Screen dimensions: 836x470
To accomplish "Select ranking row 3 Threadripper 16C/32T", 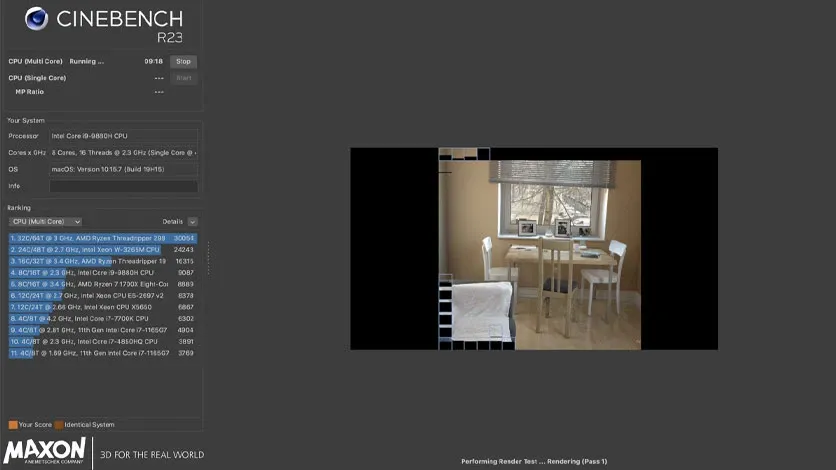I will [103, 261].
